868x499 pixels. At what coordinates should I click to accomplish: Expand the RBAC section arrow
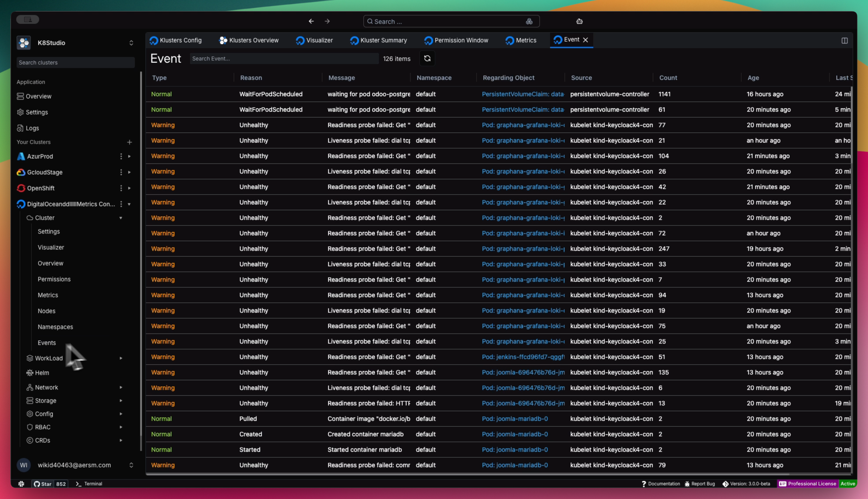point(120,427)
